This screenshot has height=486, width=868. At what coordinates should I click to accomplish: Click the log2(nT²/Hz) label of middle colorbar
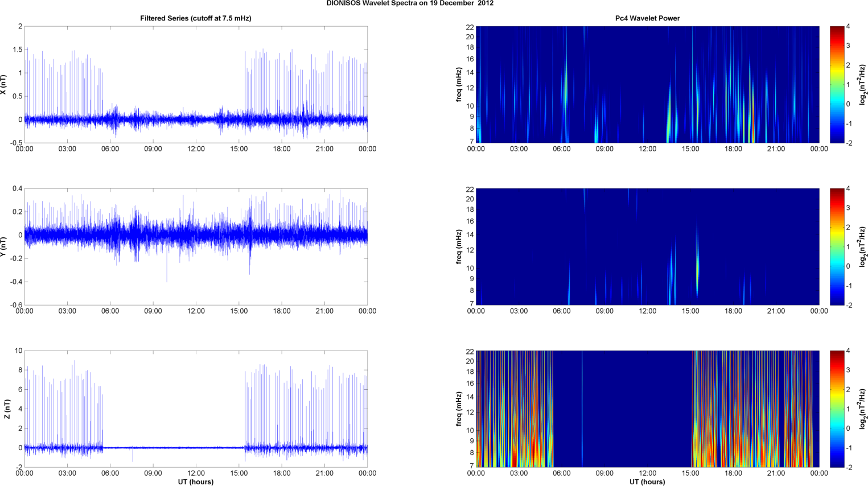863,247
